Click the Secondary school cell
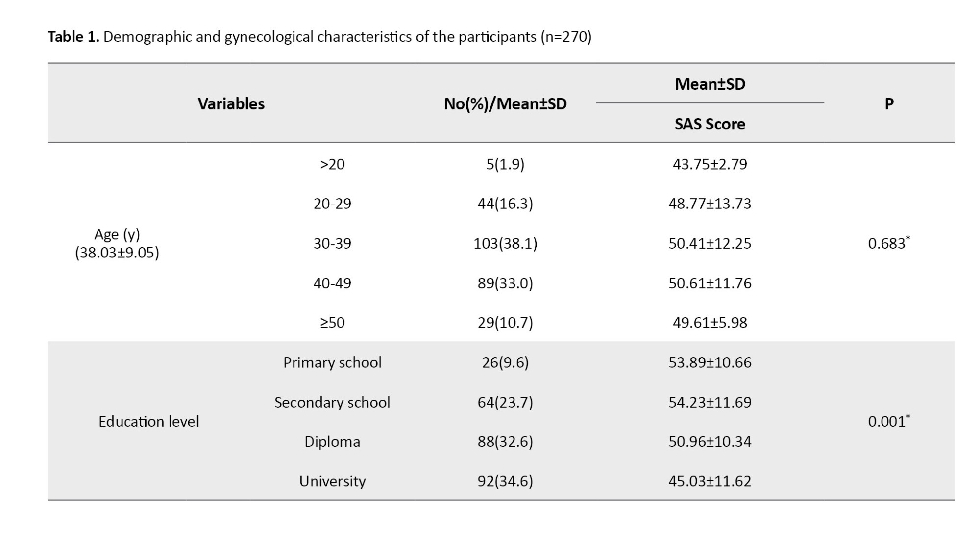 [x=332, y=402]
